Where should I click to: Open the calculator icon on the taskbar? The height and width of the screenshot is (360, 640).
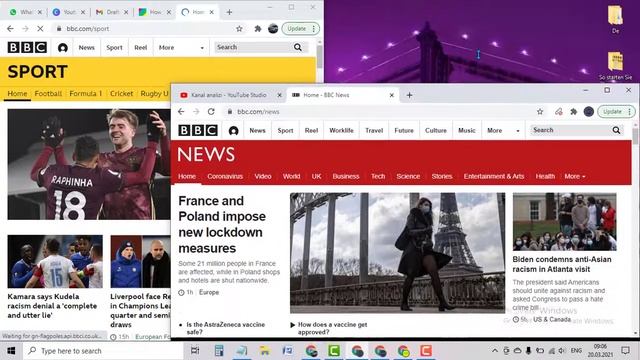click(219, 351)
